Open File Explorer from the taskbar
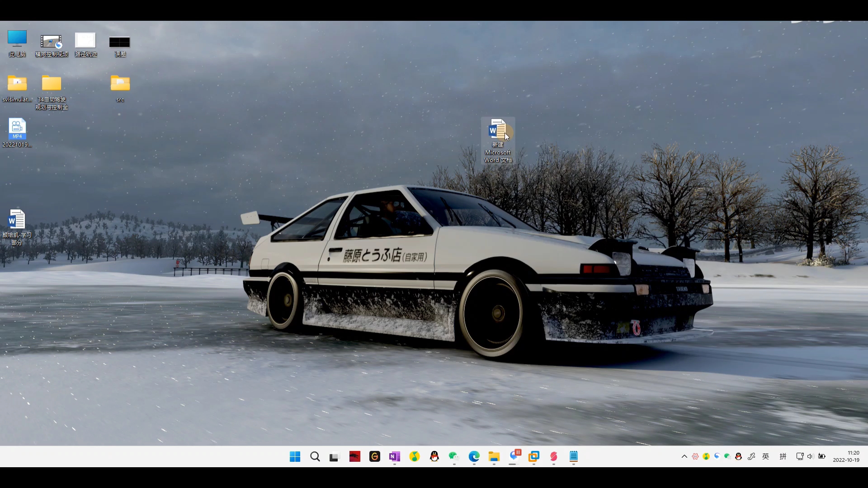This screenshot has width=868, height=488. point(494,457)
